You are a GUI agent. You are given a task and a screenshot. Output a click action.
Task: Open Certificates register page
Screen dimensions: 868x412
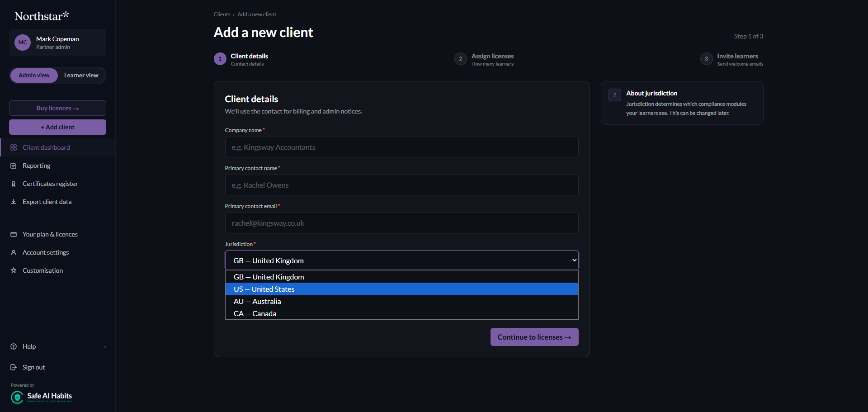pyautogui.click(x=57, y=184)
